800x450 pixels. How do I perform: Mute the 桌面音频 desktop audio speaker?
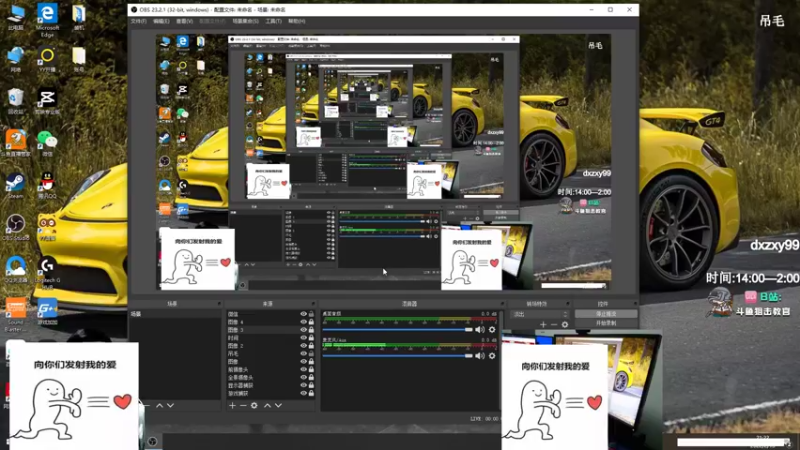(480, 330)
